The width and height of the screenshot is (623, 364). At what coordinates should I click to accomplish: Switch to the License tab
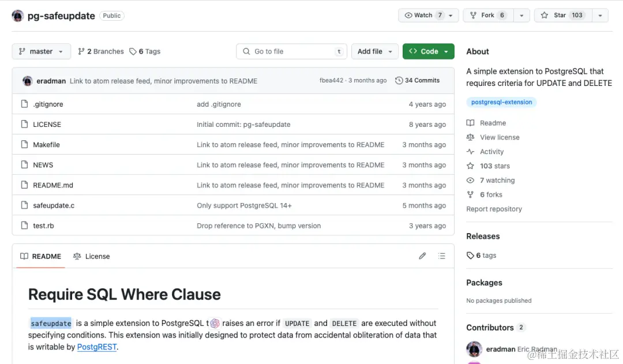(x=91, y=256)
